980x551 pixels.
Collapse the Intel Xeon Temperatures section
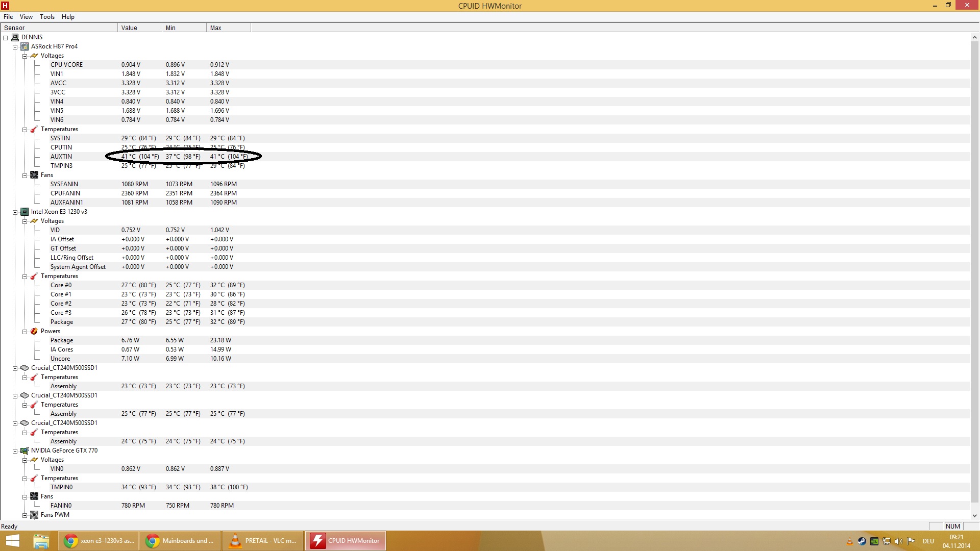(x=24, y=277)
